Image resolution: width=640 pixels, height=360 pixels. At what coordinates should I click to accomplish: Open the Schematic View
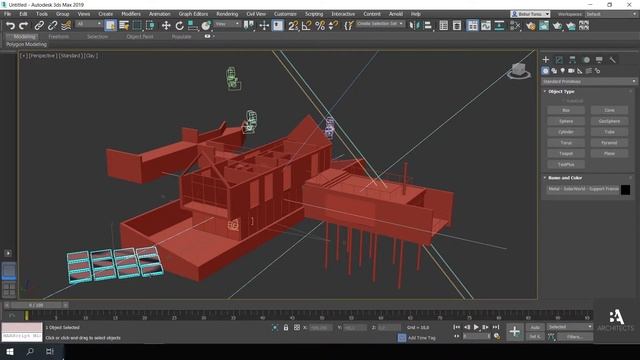coord(499,26)
